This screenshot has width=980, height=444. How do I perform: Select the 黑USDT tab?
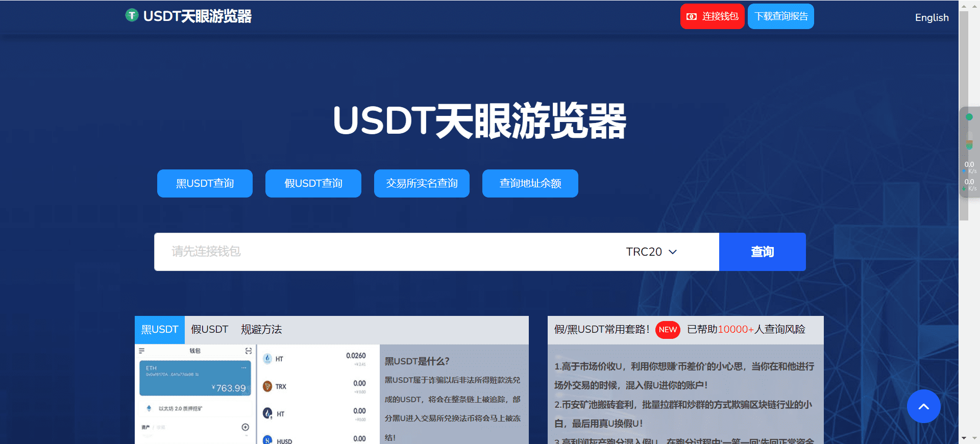[x=160, y=330]
